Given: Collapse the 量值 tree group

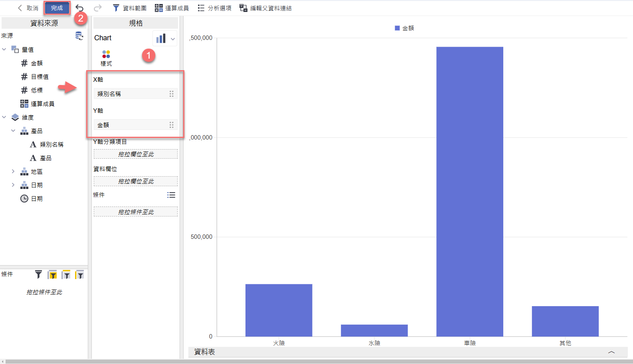Looking at the screenshot, I should [x=4, y=49].
